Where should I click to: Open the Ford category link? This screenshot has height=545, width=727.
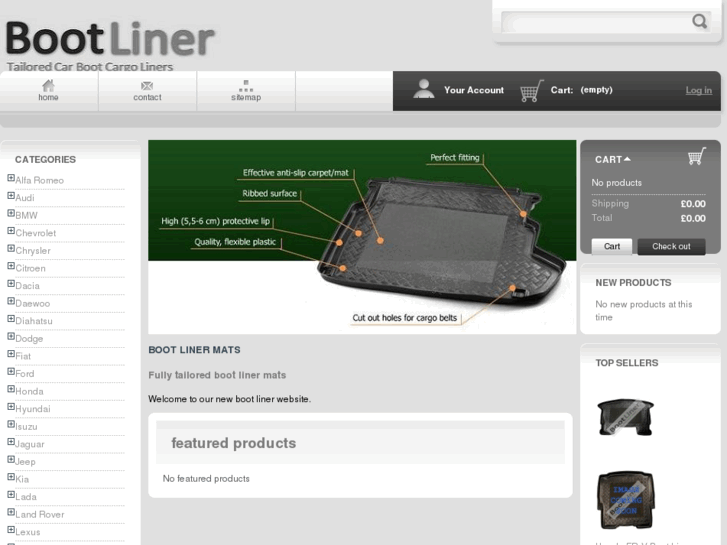tap(25, 374)
